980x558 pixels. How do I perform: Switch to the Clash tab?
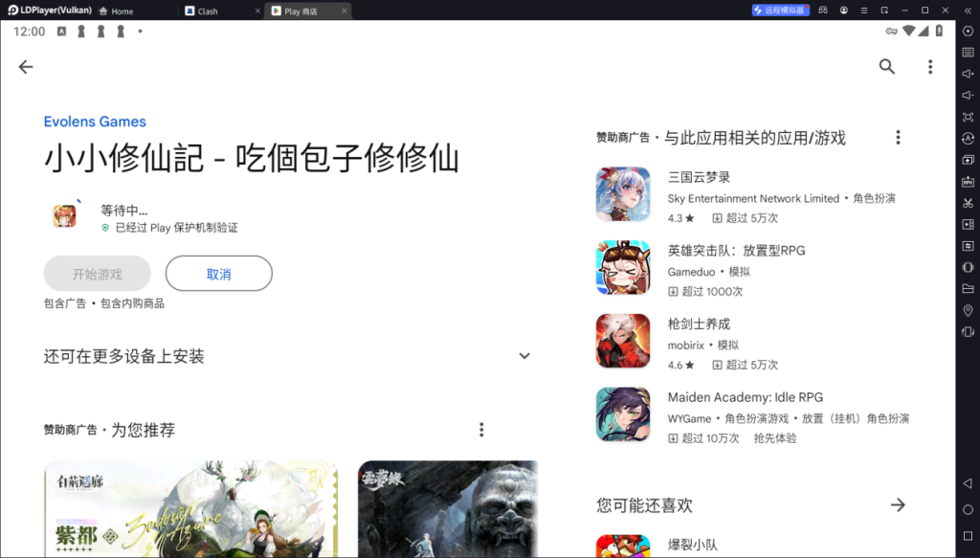point(202,11)
